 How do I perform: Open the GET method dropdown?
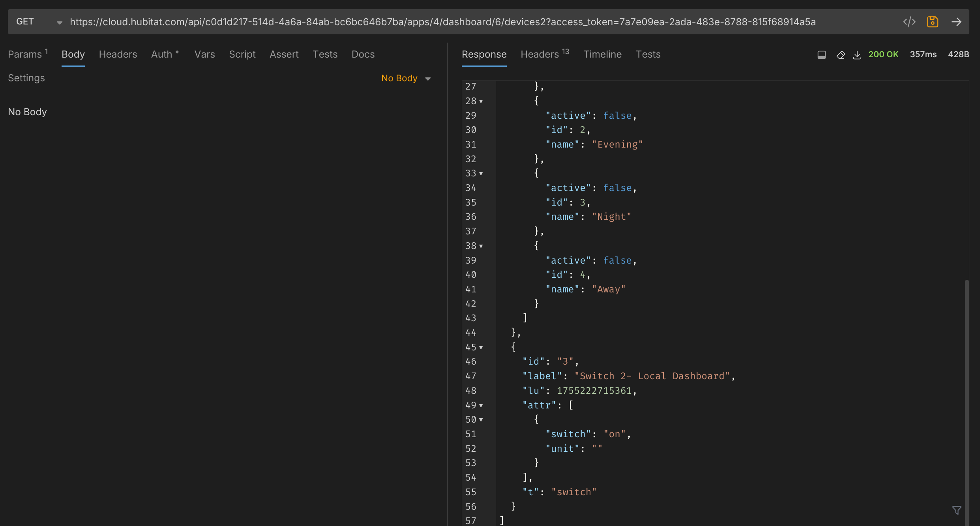(x=39, y=22)
